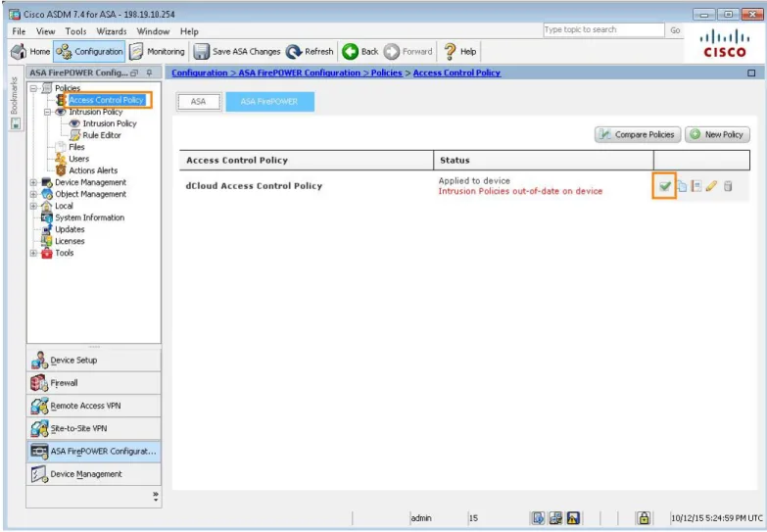Image resolution: width=767 pixels, height=532 pixels.
Task: Click Access Control Policy breadcrumb link
Action: pyautogui.click(x=456, y=73)
